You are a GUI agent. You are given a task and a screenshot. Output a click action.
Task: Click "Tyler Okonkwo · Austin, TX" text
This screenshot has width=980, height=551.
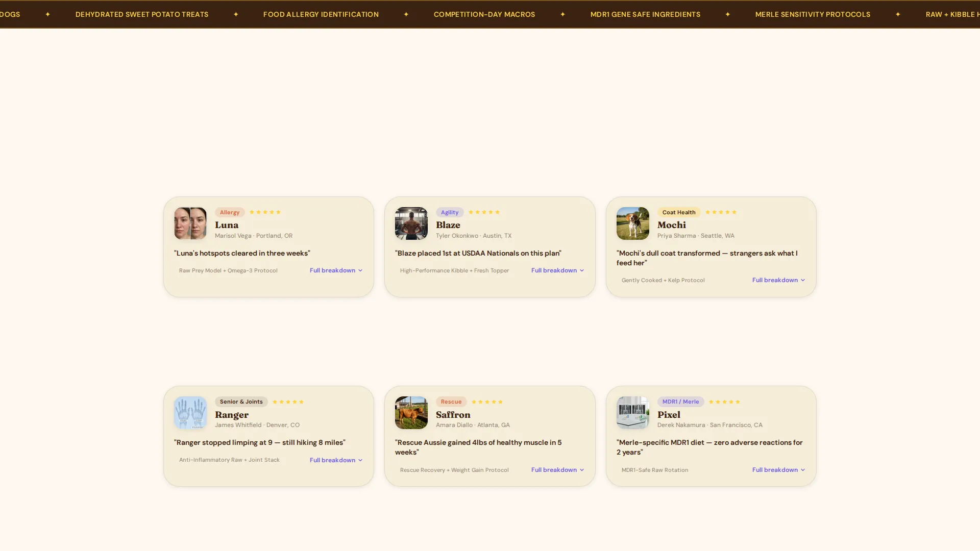point(474,236)
